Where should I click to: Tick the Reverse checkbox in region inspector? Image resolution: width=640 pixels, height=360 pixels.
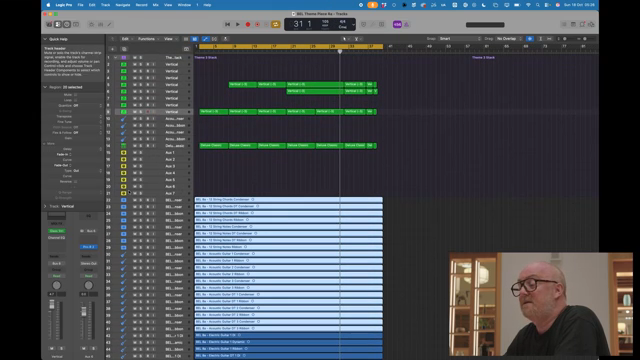[76, 182]
